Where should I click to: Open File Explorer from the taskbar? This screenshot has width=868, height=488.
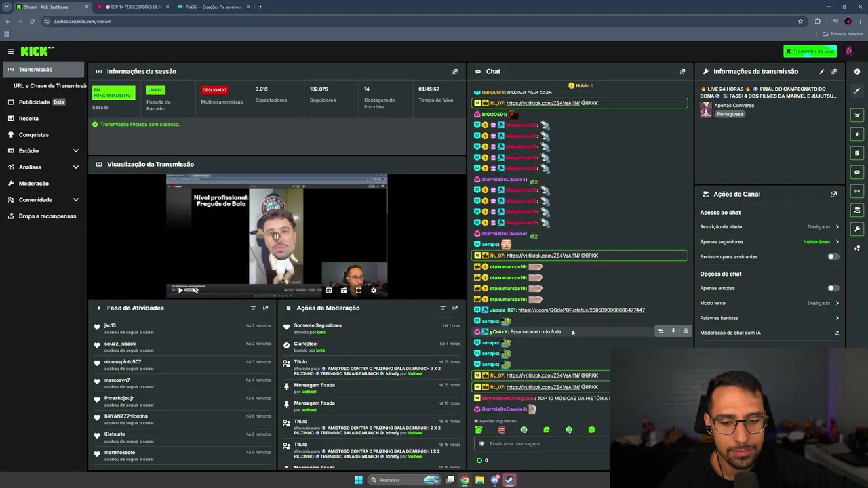click(479, 480)
